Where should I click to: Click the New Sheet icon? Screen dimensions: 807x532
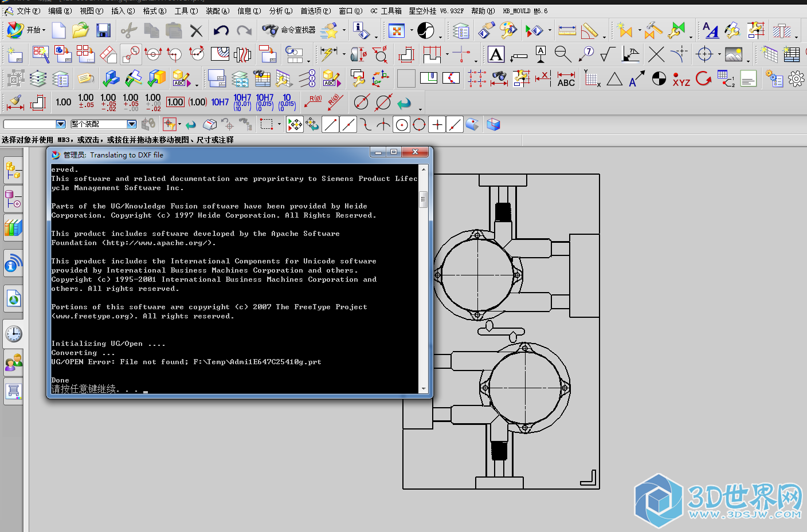[x=14, y=55]
